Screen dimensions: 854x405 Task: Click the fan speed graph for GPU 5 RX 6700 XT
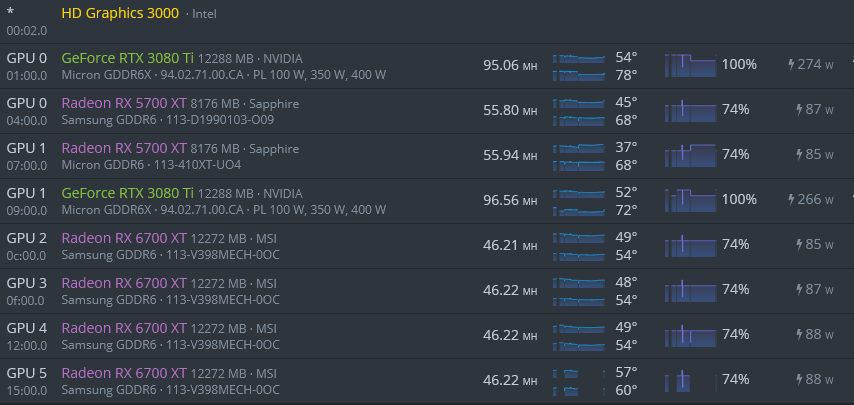(691, 379)
